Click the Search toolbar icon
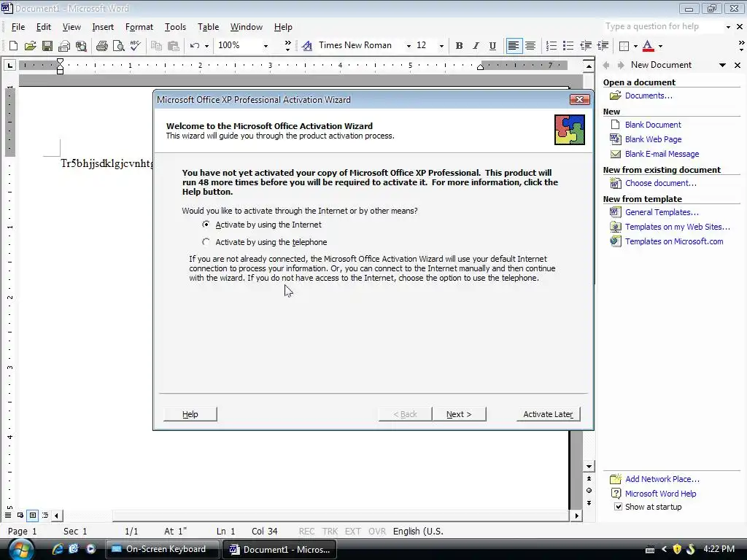This screenshot has height=560, width=747. point(82,46)
